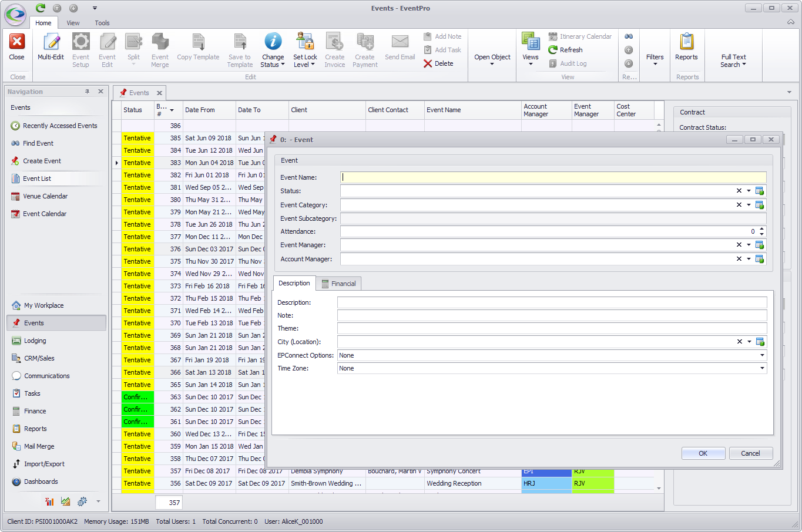Image resolution: width=802 pixels, height=532 pixels.
Task: Click the Reports clipboard icon
Action: (686, 42)
